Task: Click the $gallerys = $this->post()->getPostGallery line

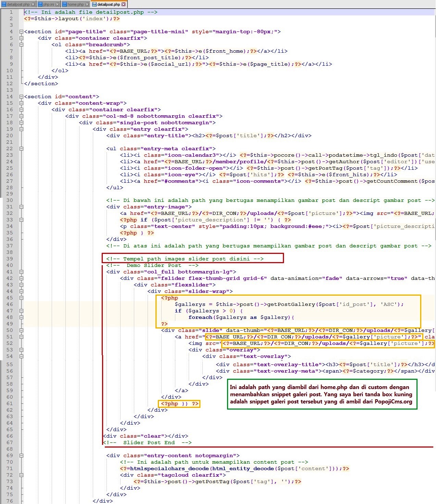Action: click(x=289, y=304)
